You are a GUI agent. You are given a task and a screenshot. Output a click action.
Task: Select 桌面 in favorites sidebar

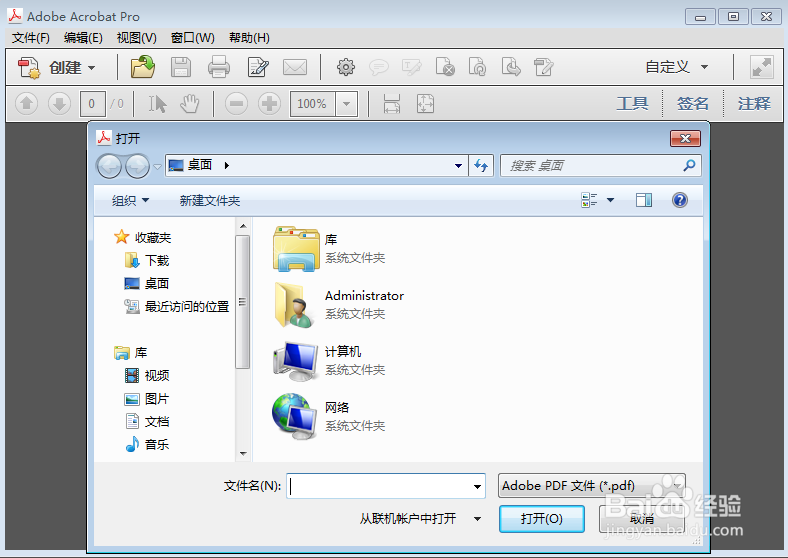pos(146,284)
